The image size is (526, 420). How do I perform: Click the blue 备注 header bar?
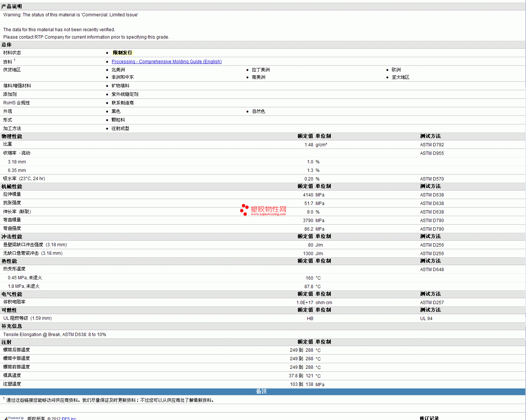[262, 391]
